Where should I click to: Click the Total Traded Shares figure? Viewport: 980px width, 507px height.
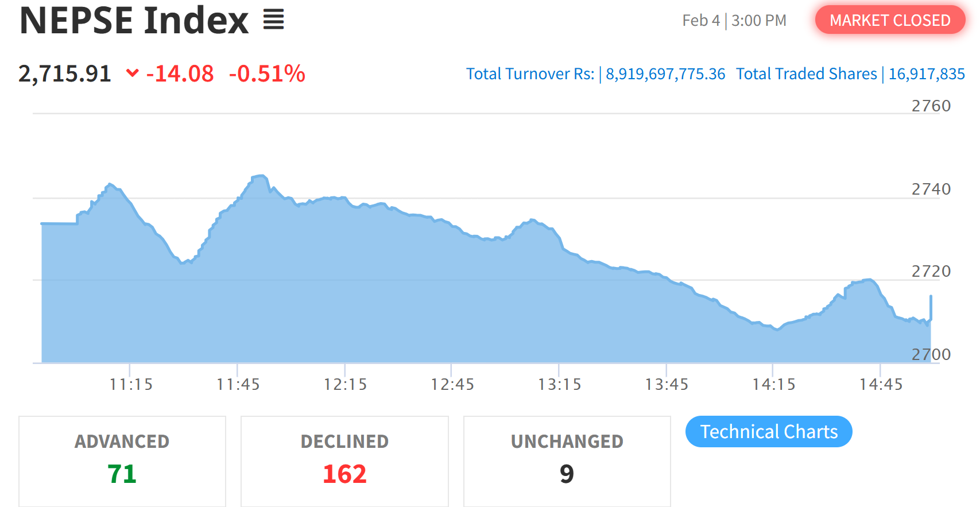click(927, 74)
